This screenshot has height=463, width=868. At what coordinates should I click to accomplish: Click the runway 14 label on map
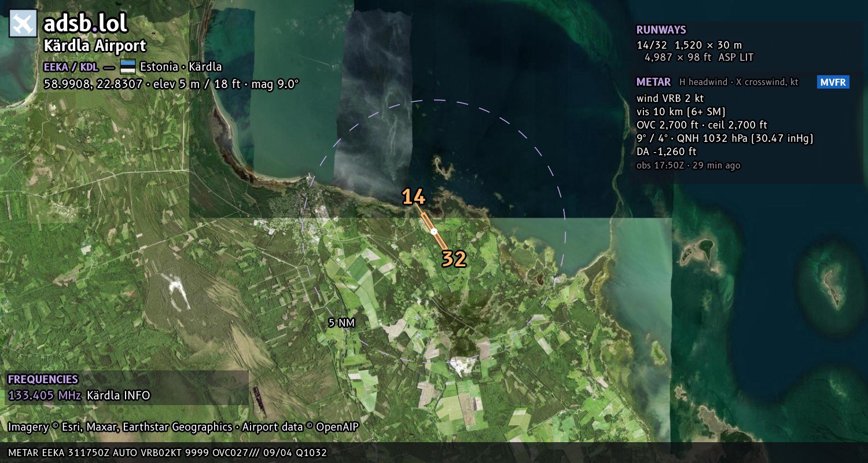(414, 197)
